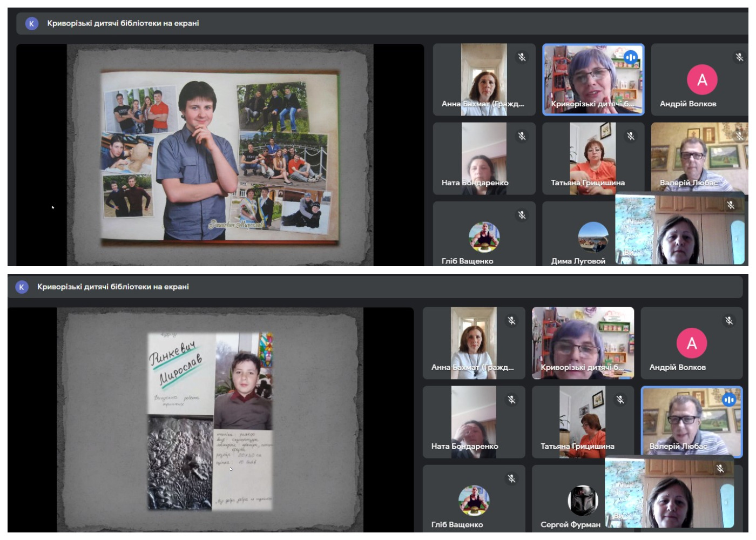Toggle muted mic on Татьяна Грицишина tile, lower meeting
The width and height of the screenshot is (756, 540).
pos(620,400)
